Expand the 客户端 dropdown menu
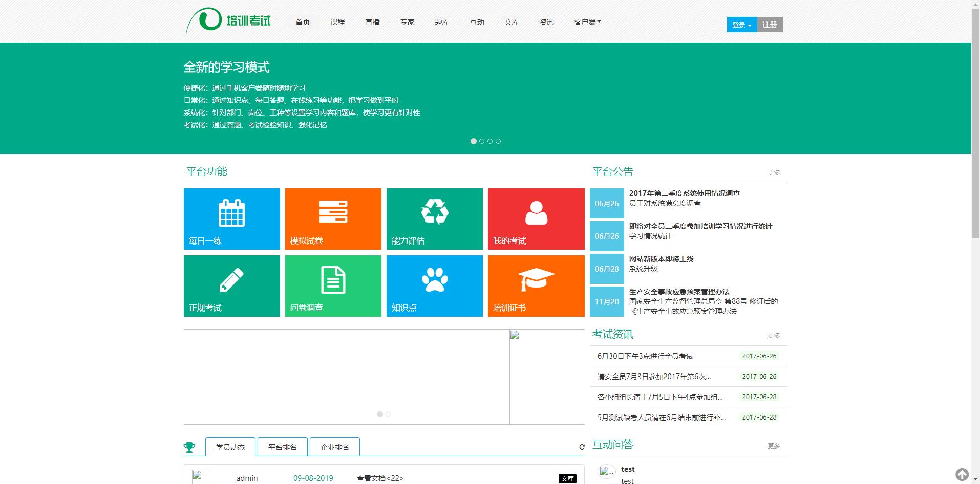 (587, 22)
